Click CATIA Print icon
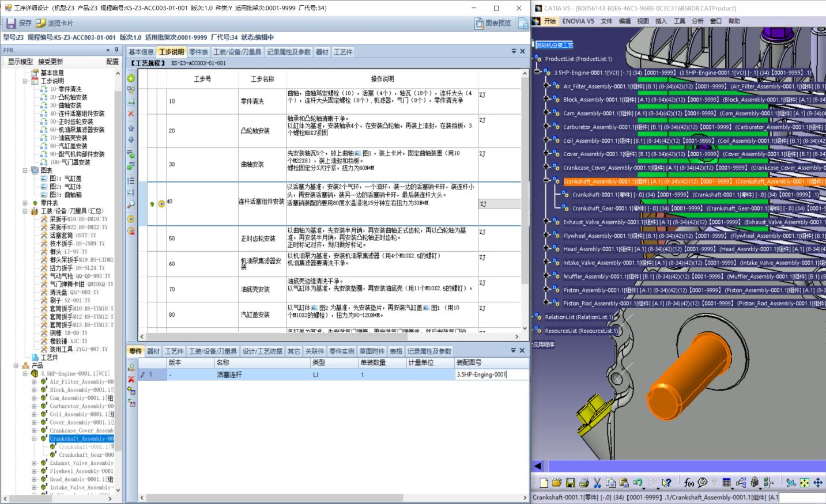This screenshot has width=826, height=504. [x=583, y=483]
